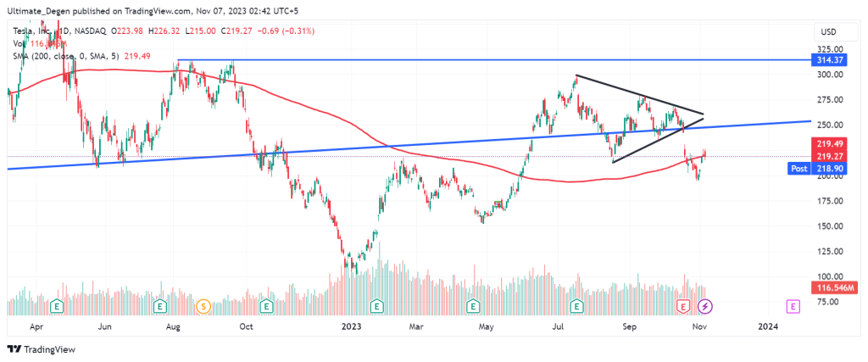Click the 219.49 value beside the SMA legend
Viewport: 868px width, 362px height.
pos(136,56)
